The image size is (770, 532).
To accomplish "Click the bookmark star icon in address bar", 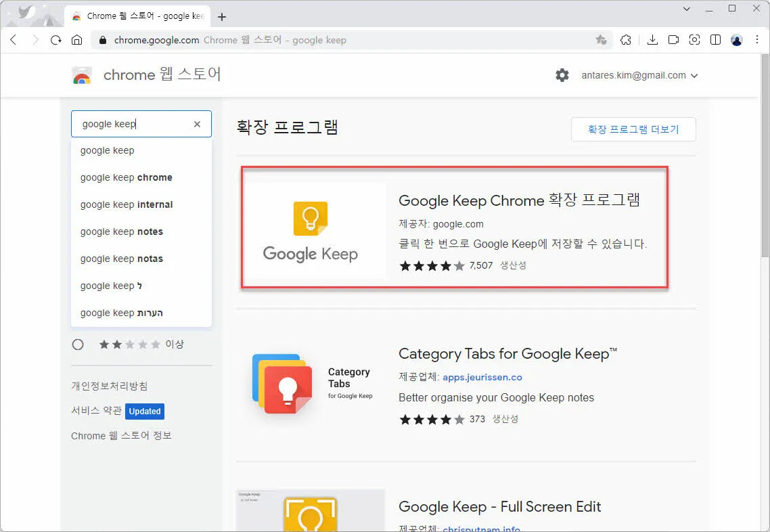I will 601,40.
